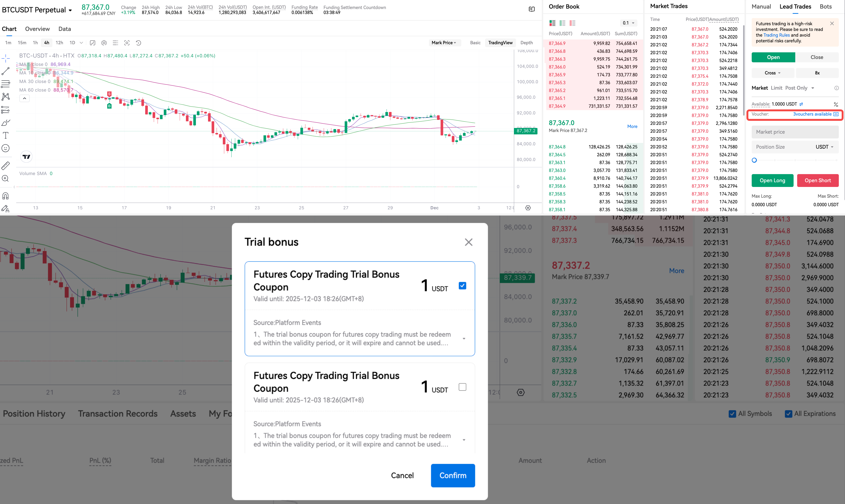The height and width of the screenshot is (504, 845).
Task: Confirm the trial bonus selection
Action: point(452,475)
